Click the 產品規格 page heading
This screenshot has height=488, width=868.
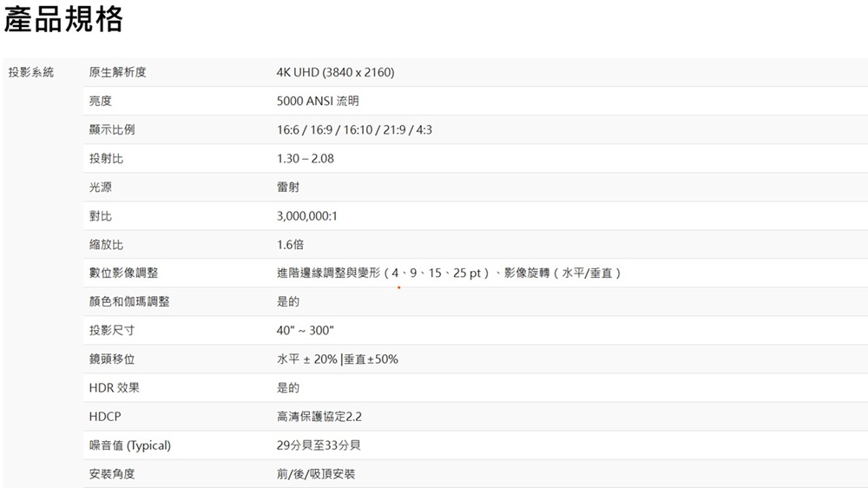(64, 19)
